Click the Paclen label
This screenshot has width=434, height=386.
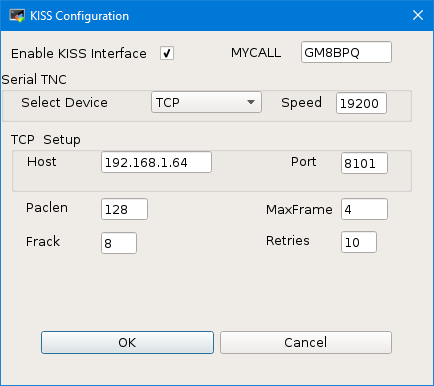click(47, 208)
